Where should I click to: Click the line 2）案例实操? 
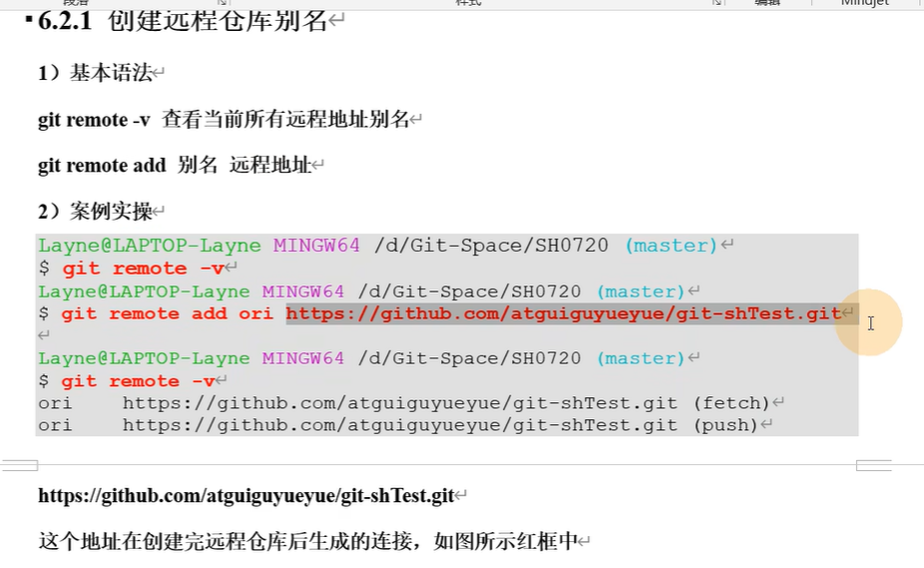tap(96, 212)
